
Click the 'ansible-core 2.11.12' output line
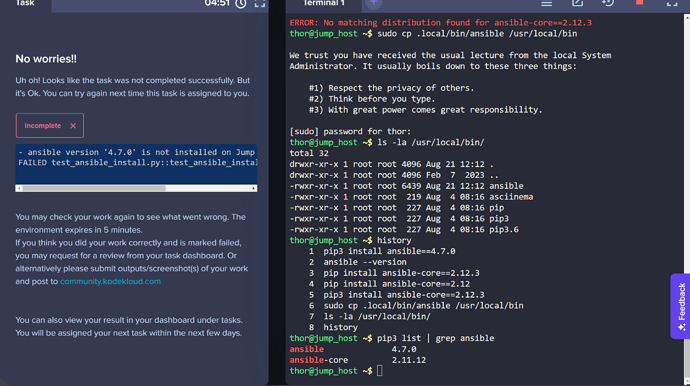pos(357,360)
